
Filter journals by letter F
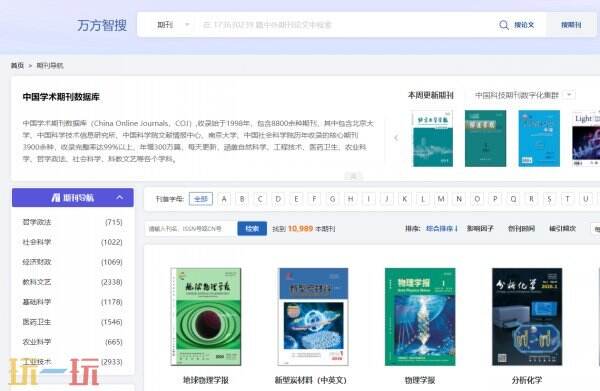[314, 199]
